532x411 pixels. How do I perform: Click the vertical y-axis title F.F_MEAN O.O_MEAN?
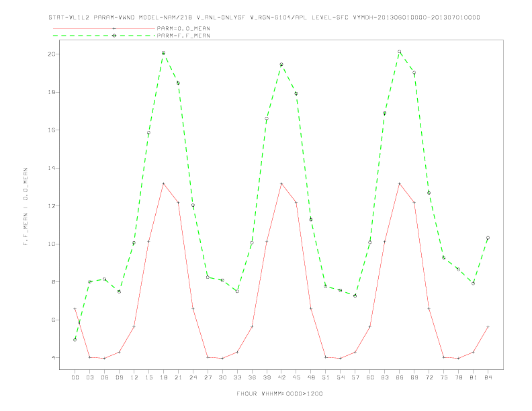click(26, 207)
